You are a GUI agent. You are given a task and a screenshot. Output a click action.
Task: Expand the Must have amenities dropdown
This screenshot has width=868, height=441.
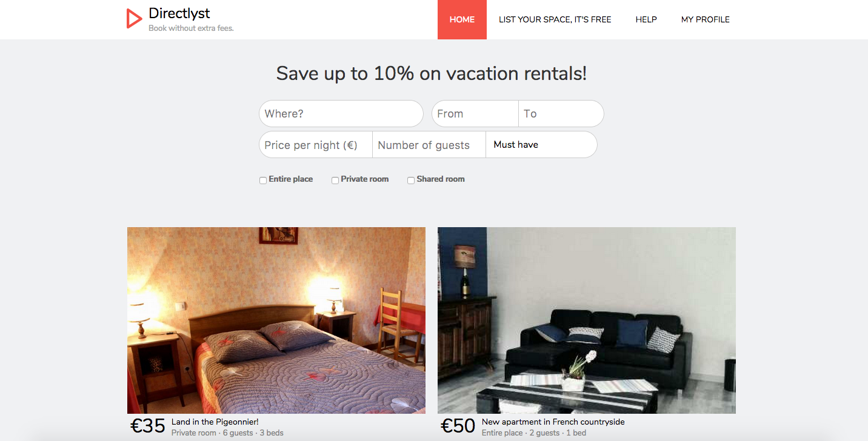coord(541,145)
